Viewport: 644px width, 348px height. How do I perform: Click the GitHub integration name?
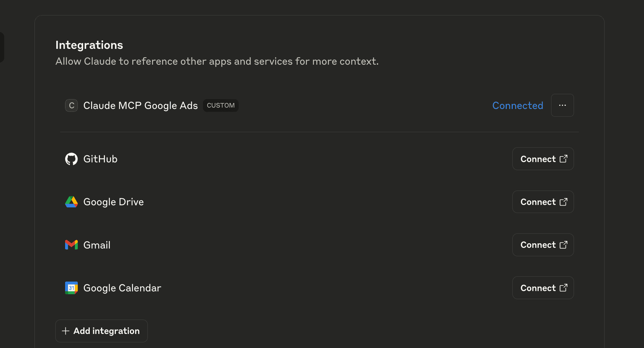[100, 159]
